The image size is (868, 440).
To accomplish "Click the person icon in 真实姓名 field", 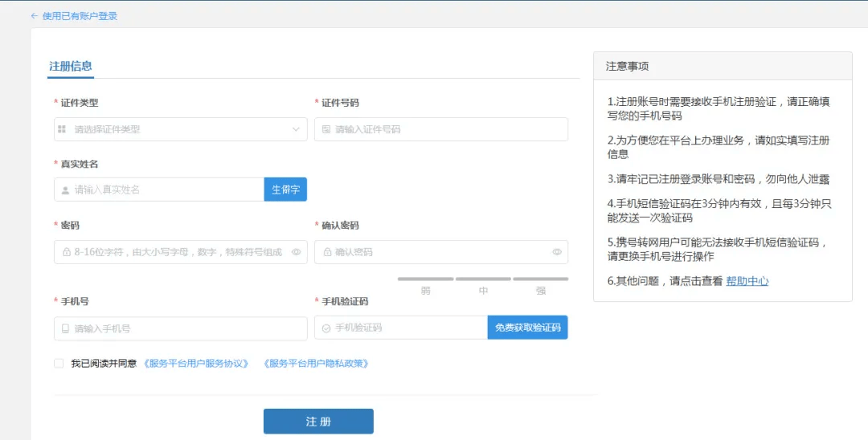I will (65, 190).
